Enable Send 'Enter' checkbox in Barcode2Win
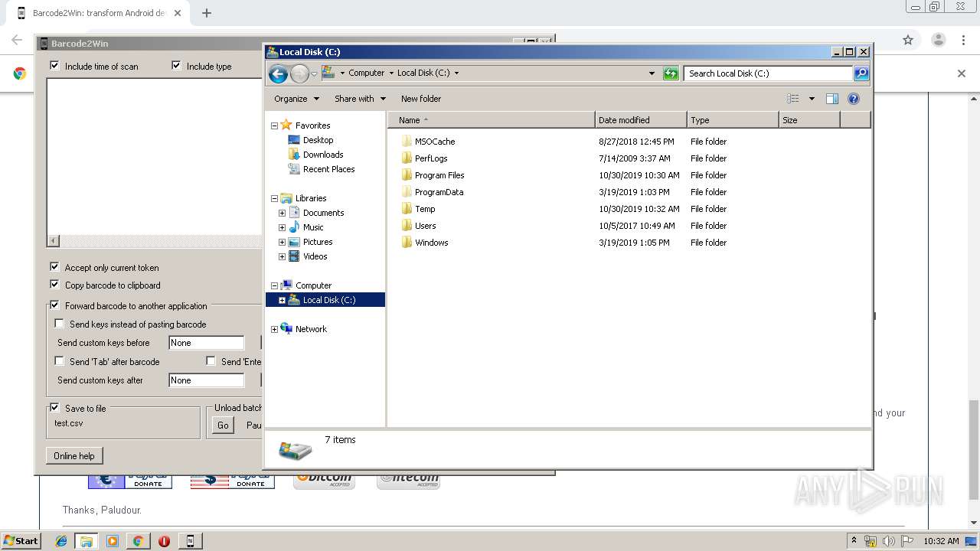The height and width of the screenshot is (551, 980). (211, 361)
